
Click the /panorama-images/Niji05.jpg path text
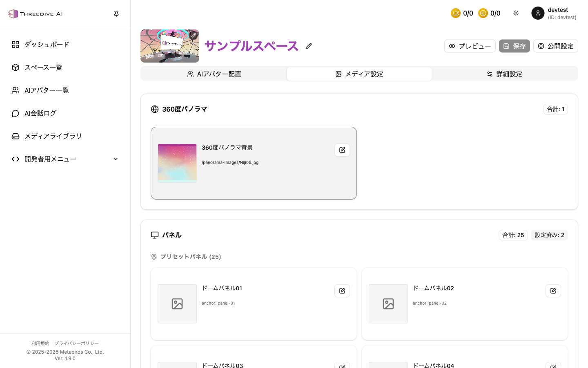pos(230,162)
